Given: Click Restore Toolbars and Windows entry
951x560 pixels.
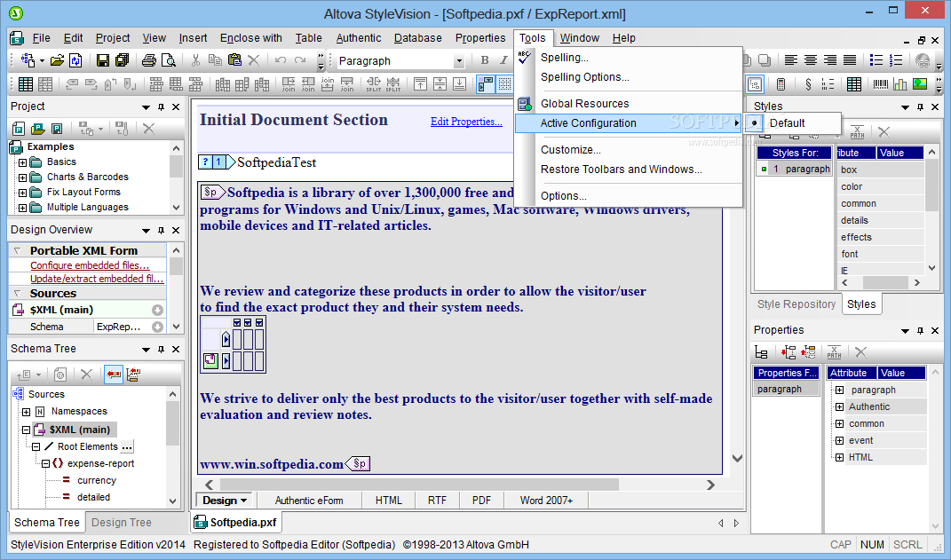Looking at the screenshot, I should coord(621,170).
